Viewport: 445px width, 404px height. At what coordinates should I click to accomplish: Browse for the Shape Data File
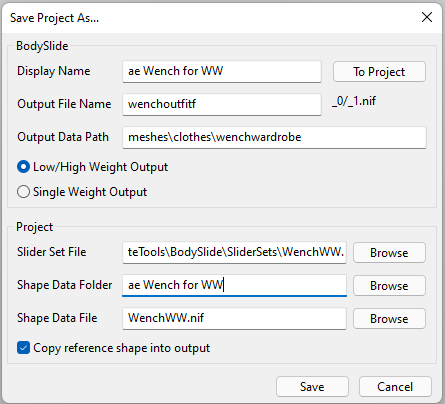tap(389, 319)
